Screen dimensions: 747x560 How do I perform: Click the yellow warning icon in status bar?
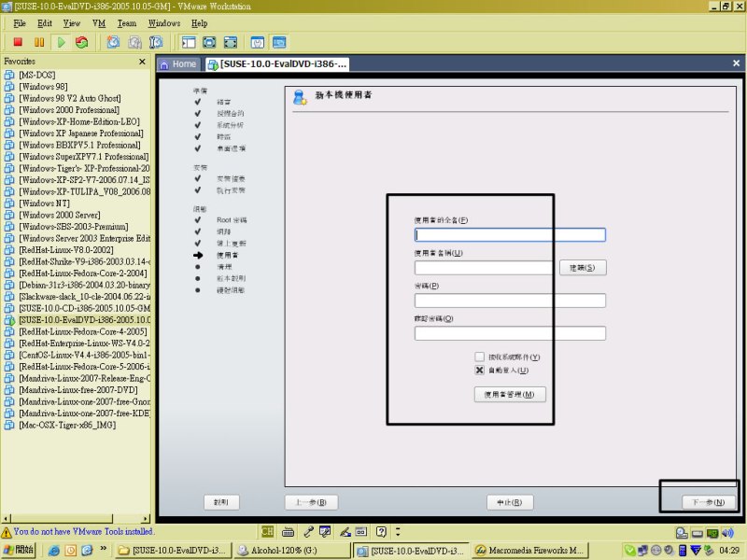point(7,532)
